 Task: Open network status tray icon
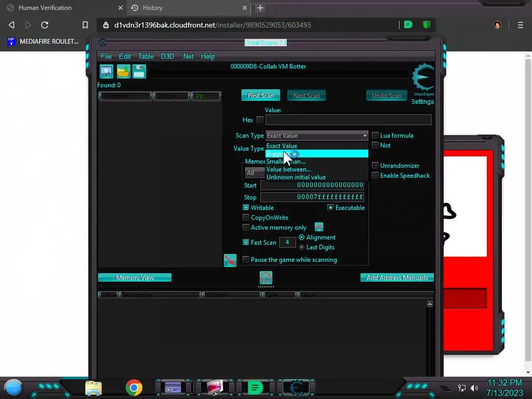pyautogui.click(x=462, y=388)
